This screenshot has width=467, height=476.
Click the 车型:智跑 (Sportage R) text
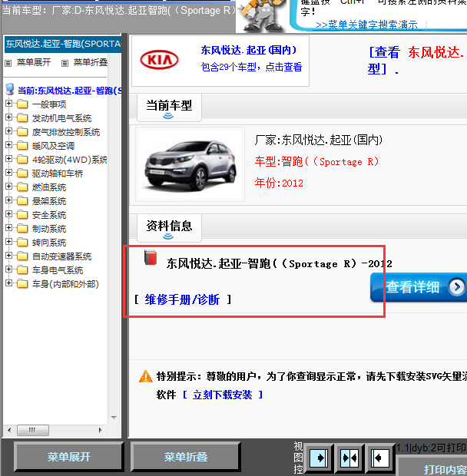[x=316, y=161]
